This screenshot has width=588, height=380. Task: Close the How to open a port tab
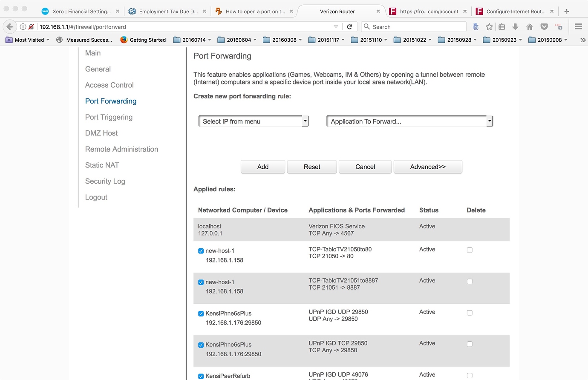pos(291,12)
